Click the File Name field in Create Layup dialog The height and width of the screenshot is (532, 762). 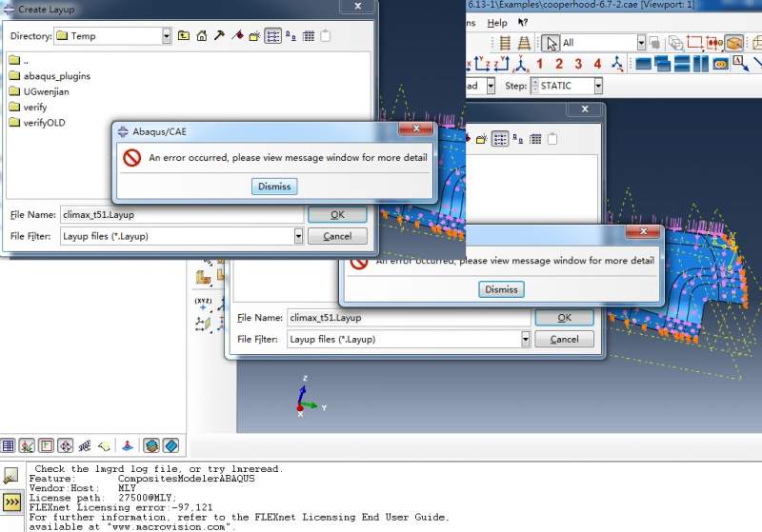pyautogui.click(x=182, y=214)
